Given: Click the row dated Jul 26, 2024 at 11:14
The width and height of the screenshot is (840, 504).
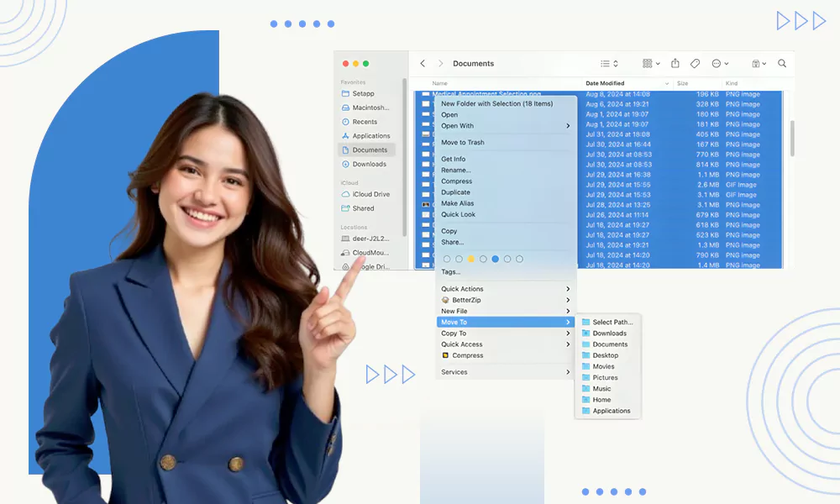Looking at the screenshot, I should click(x=598, y=215).
